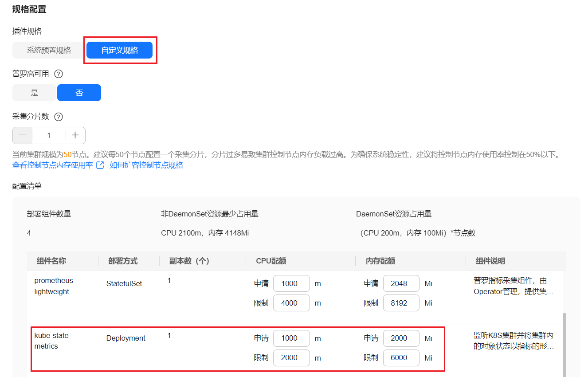Screen dimensions: 588x377
Task: Edit kube-state-metrics CPU 限制 field
Action: click(291, 357)
